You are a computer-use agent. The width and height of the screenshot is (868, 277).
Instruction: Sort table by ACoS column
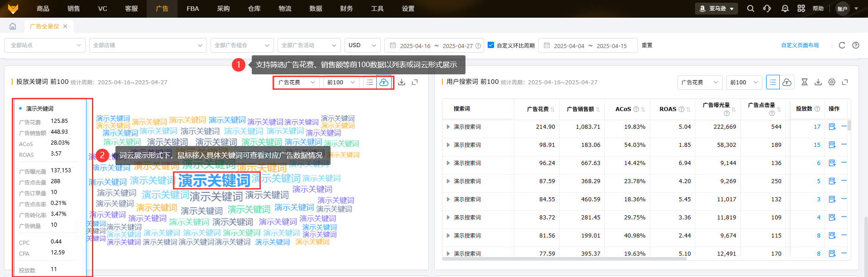(x=643, y=109)
